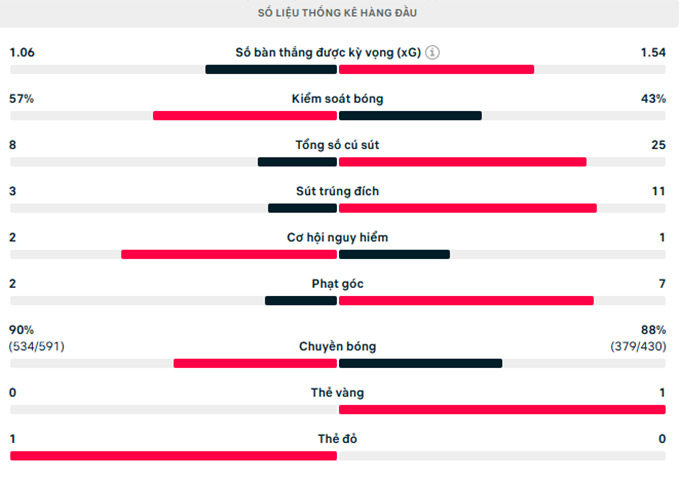Click the red Thẻ vàng bar

tap(502, 410)
